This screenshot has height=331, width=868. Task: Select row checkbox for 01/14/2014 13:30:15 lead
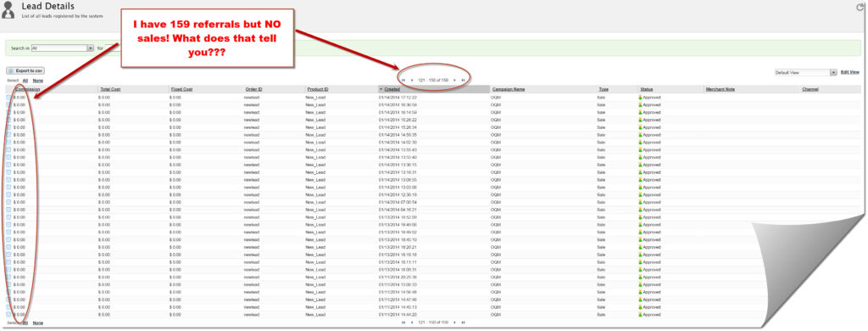pyautogui.click(x=8, y=165)
